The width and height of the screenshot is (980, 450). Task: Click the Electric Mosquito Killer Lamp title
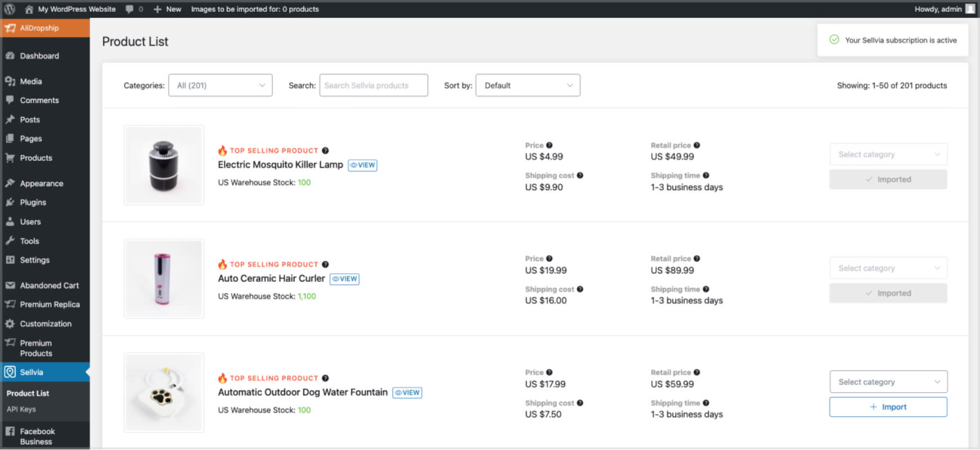(280, 165)
